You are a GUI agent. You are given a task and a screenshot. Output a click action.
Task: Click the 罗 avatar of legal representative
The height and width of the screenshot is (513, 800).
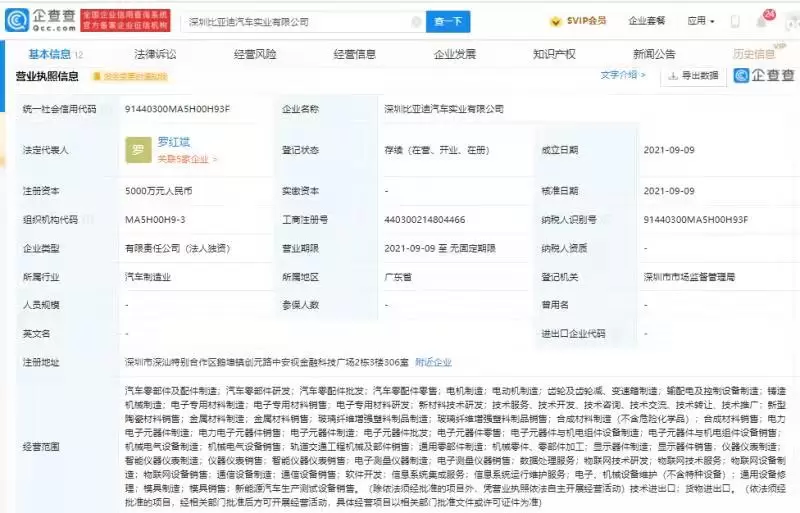(x=138, y=150)
